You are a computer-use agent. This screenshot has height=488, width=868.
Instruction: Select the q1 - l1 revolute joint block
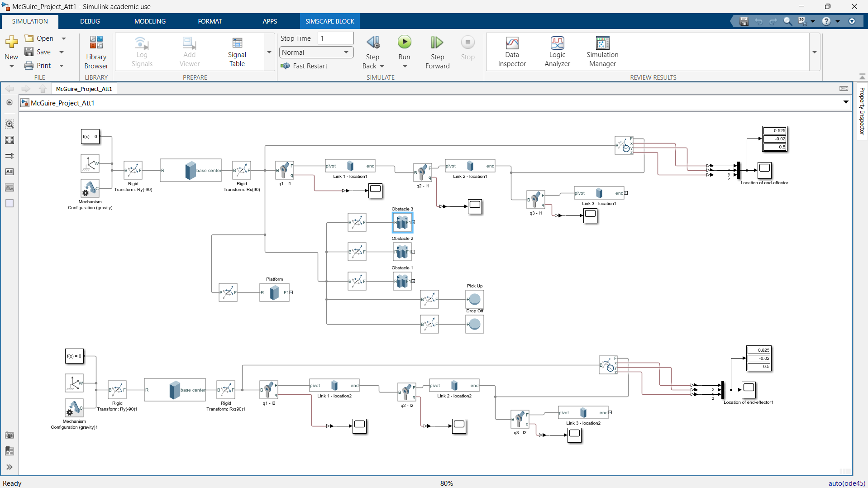tap(285, 170)
